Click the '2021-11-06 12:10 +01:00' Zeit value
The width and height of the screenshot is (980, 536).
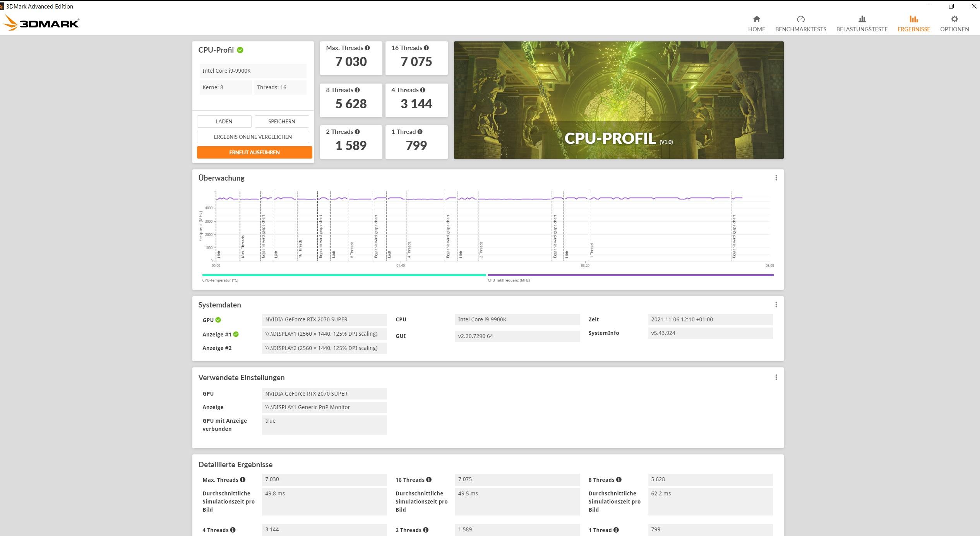click(710, 320)
